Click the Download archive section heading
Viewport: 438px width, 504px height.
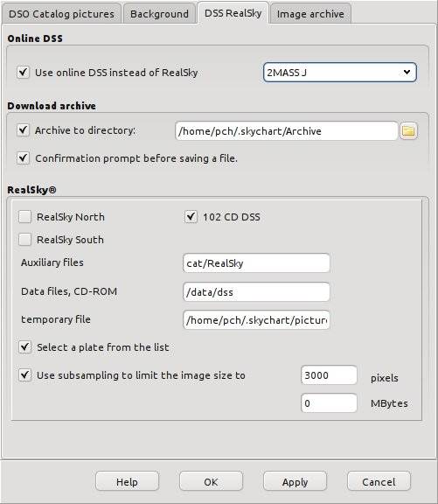click(52, 106)
